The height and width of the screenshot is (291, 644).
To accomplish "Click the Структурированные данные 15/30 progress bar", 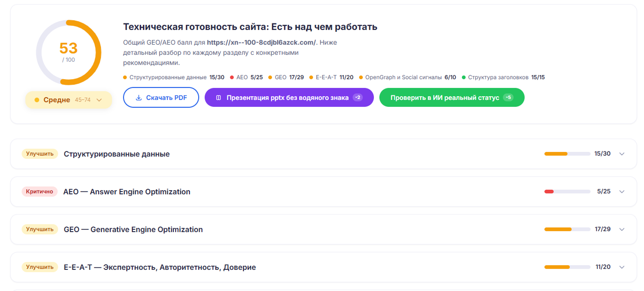I will 567,154.
